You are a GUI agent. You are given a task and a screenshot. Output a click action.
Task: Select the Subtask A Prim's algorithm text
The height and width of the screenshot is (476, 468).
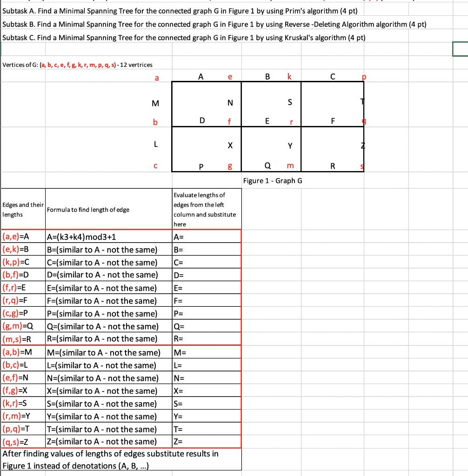180,11
